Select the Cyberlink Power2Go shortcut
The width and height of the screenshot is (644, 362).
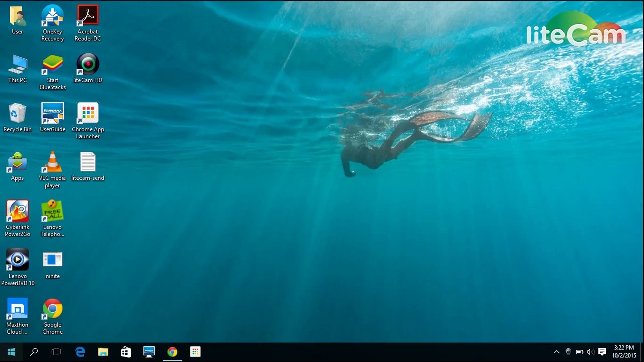coord(17,219)
